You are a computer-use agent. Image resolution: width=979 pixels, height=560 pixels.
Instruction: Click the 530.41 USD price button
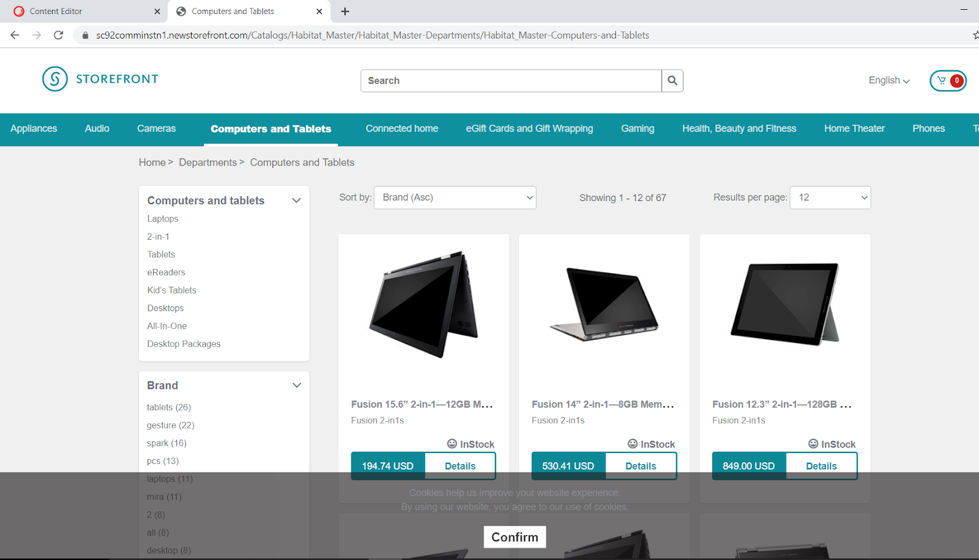[x=568, y=466]
